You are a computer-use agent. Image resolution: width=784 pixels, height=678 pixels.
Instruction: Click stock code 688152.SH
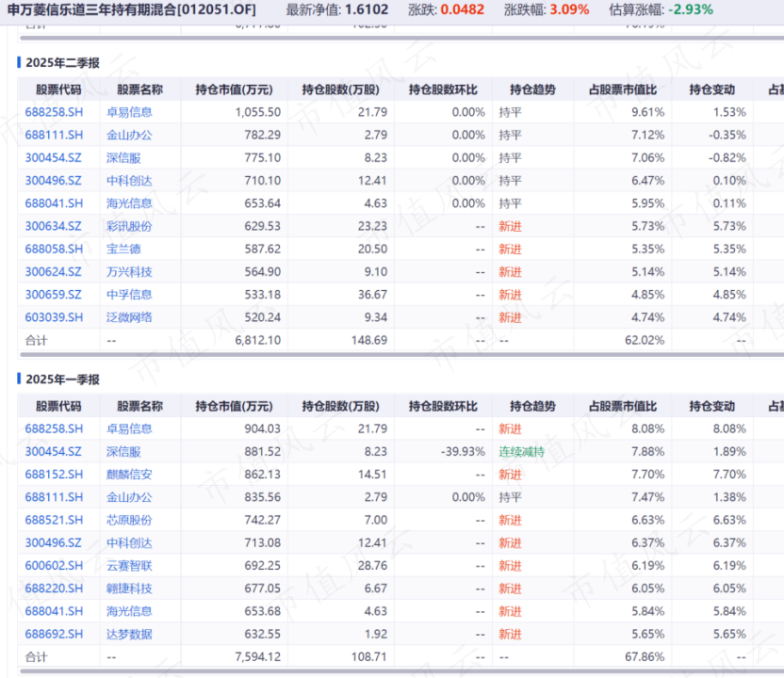[54, 474]
